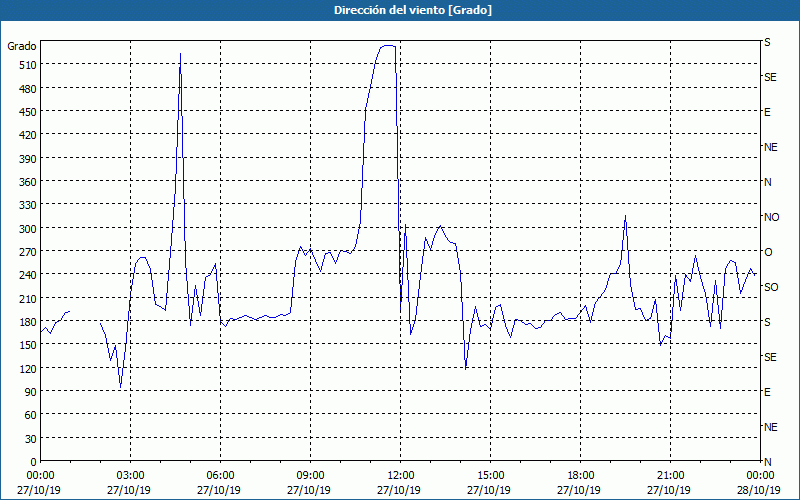Click the 390 degree axis label

[28, 159]
